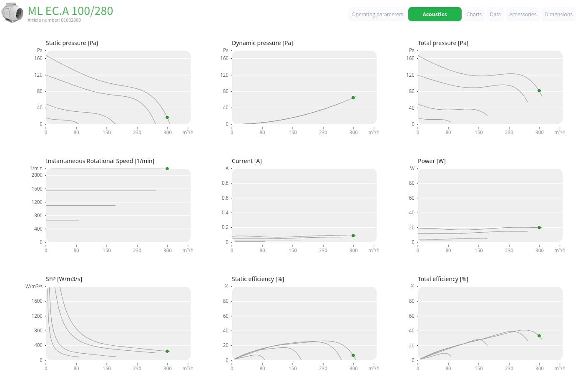Select the Total efficiency operating point marker

click(x=539, y=336)
